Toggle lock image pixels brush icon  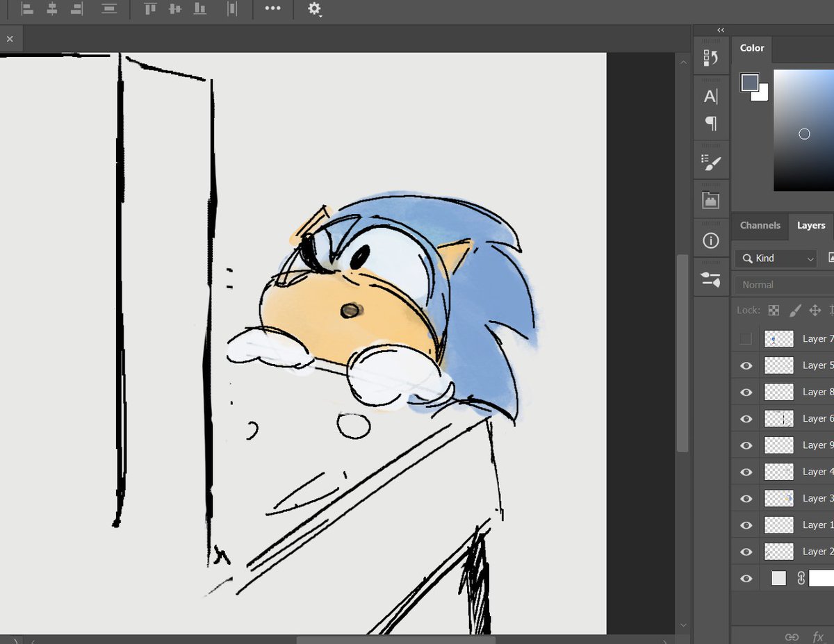pos(795,311)
